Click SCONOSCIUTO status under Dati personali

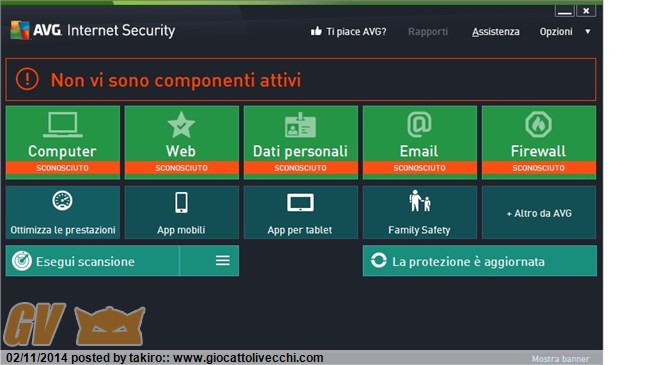[x=301, y=168]
